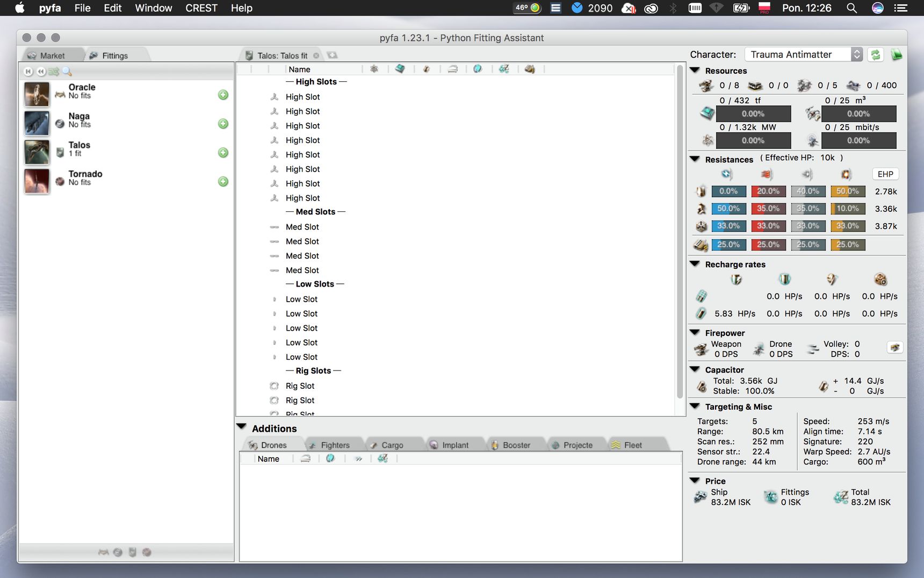Switch to the Market tab
924x578 pixels.
coord(52,55)
